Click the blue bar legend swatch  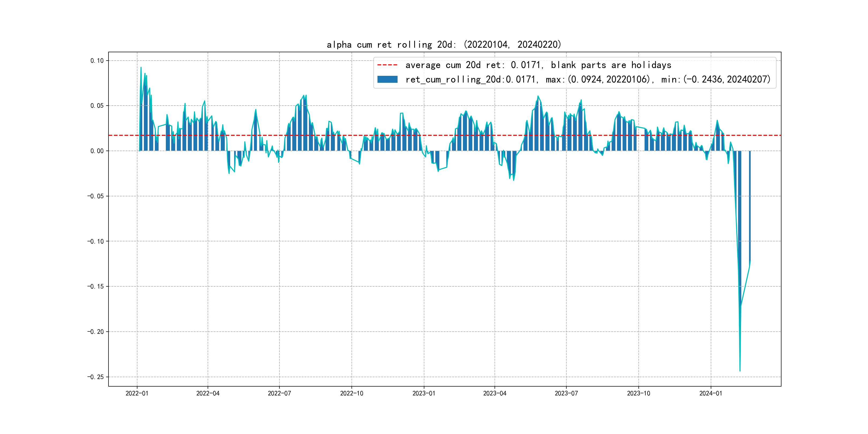pos(387,80)
